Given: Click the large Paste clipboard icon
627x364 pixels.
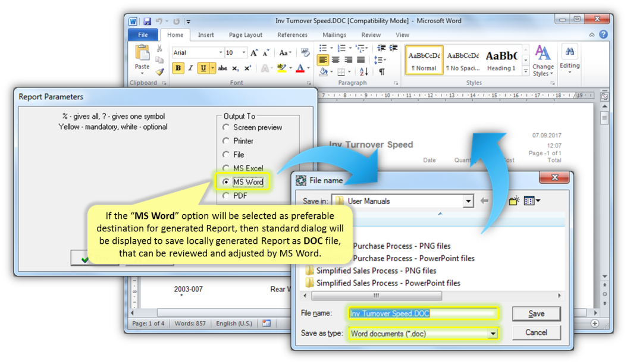Looking at the screenshot, I should pos(142,53).
